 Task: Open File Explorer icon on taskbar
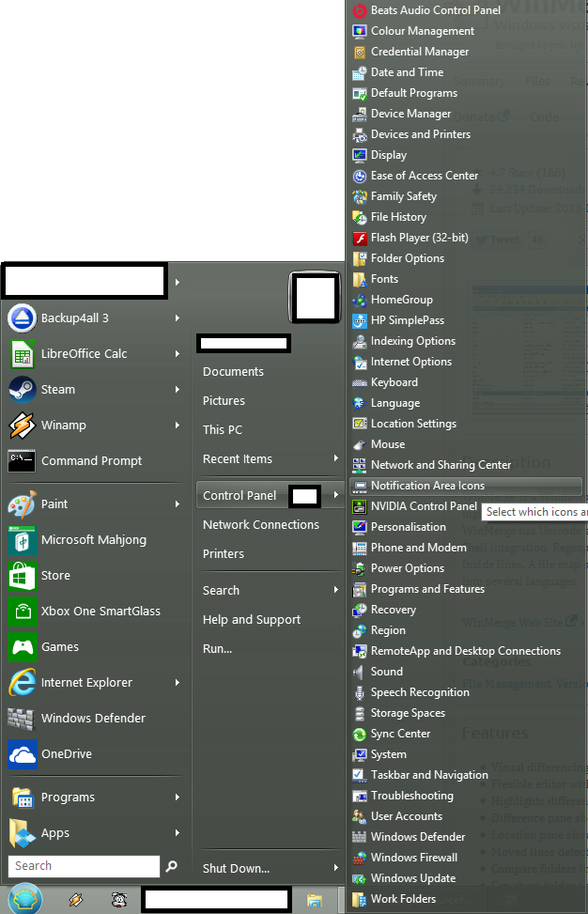pos(315,901)
